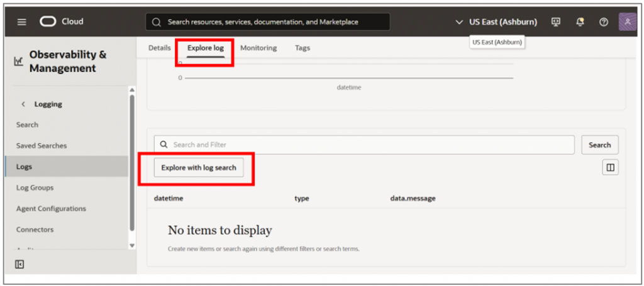Open the Cloud Shell developer tools icon
The image size is (644, 286).
555,22
